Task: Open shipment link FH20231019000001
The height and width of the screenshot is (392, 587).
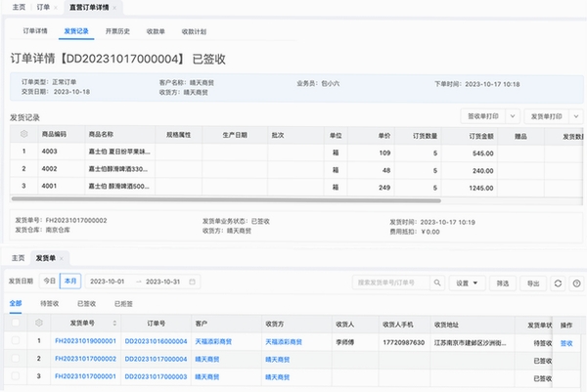Action: click(x=85, y=341)
